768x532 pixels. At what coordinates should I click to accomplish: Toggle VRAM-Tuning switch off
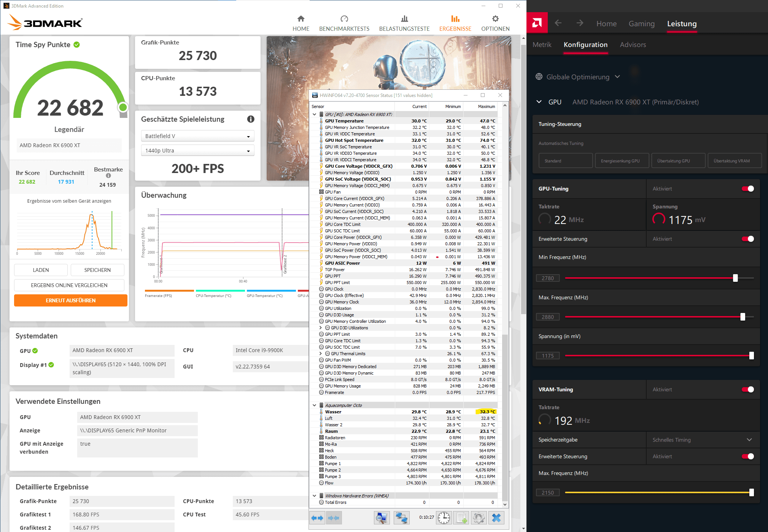747,389
